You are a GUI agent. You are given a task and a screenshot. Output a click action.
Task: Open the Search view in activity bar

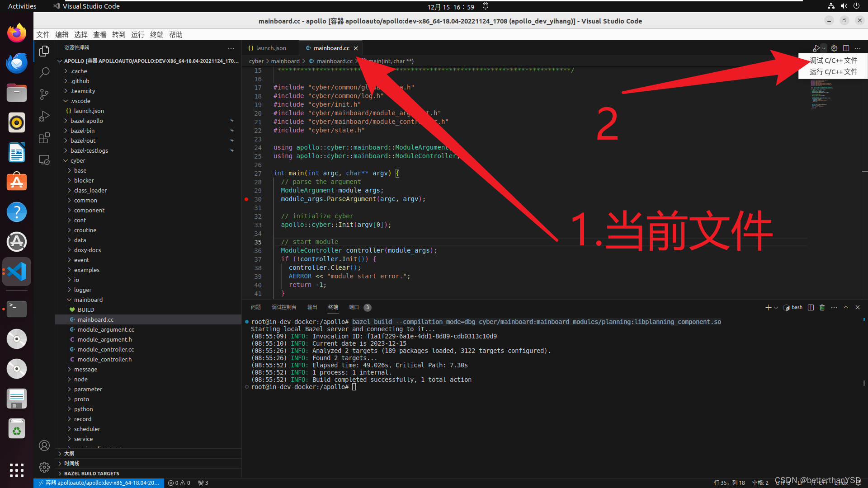pos(44,72)
